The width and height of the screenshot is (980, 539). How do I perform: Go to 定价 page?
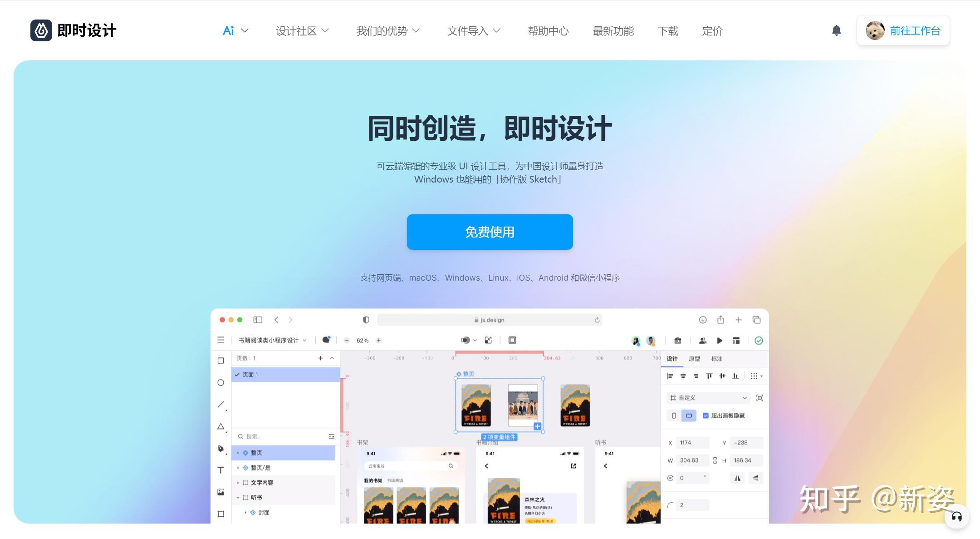tap(712, 31)
